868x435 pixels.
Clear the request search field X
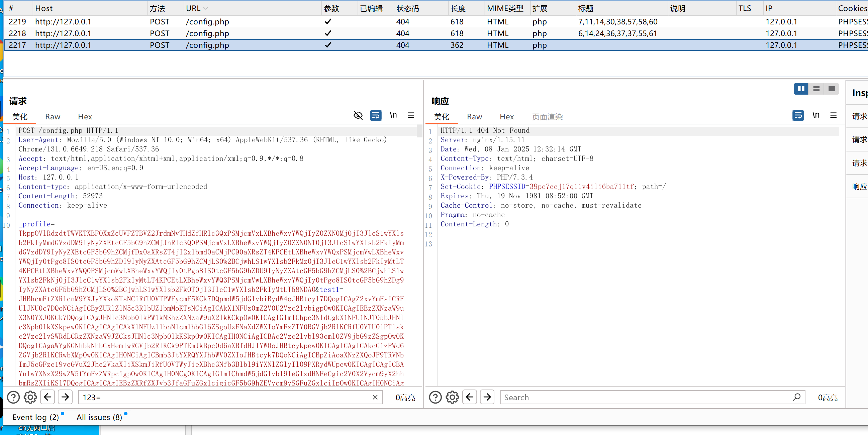tap(375, 397)
